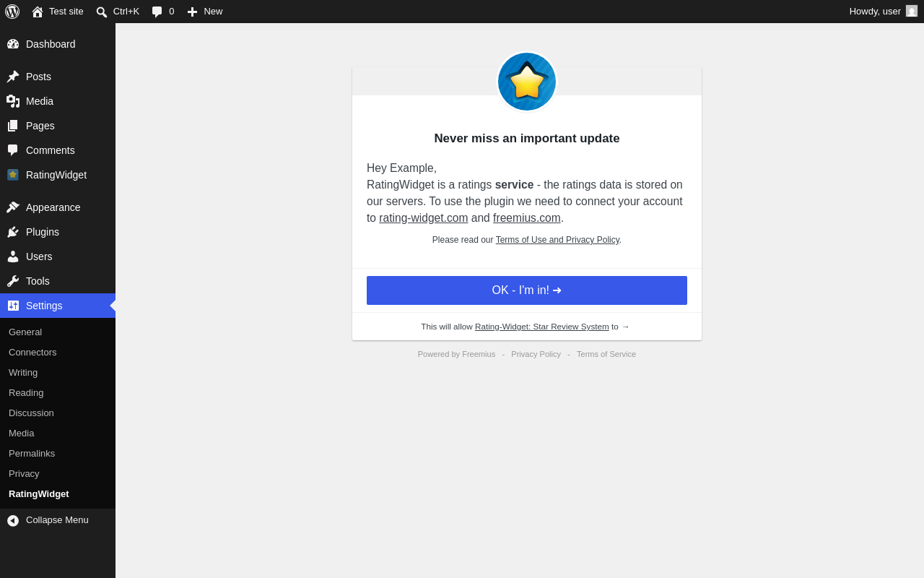Follow the freemius.com link
The width and height of the screenshot is (924, 578).
coord(527,218)
